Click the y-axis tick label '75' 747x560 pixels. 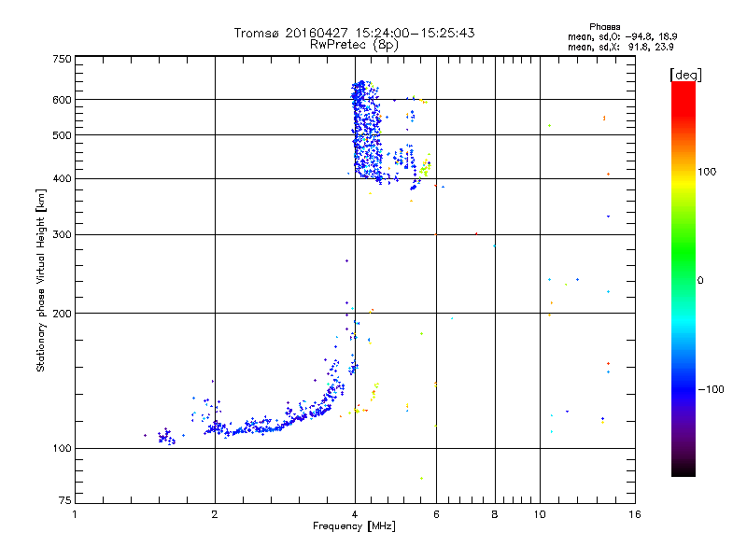coord(65,500)
